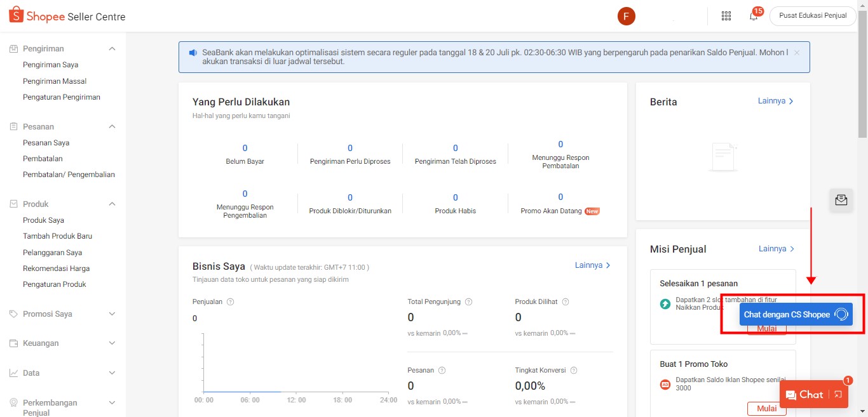The image size is (868, 417).
Task: Click help icon next to Penjualan
Action: pos(230,302)
